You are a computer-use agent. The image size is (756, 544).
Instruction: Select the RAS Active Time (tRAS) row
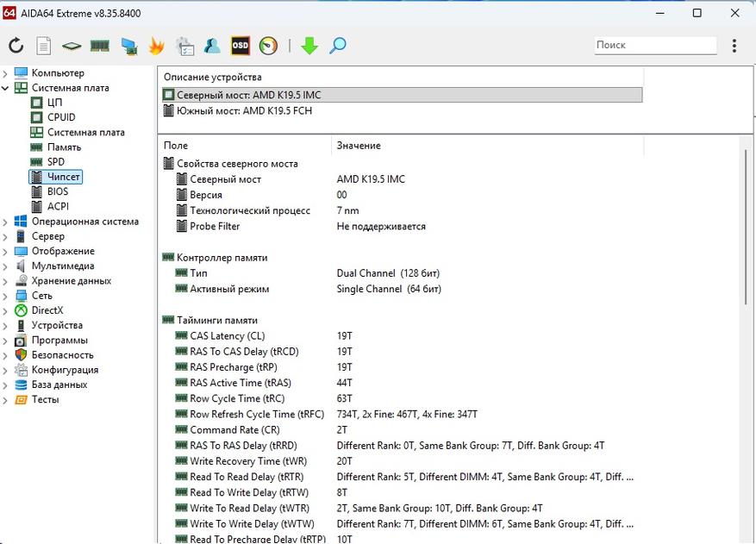tap(402, 383)
